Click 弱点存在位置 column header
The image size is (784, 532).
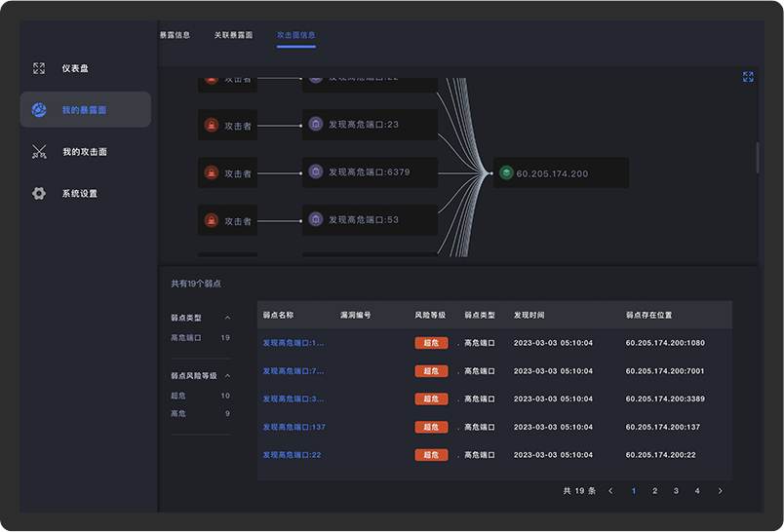[649, 315]
